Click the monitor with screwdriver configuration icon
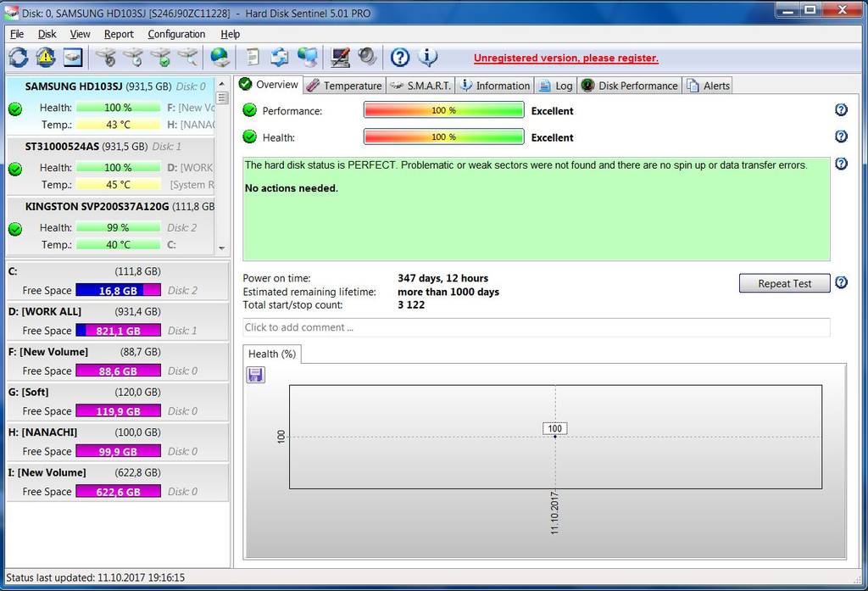The height and width of the screenshot is (591, 868). click(x=340, y=57)
